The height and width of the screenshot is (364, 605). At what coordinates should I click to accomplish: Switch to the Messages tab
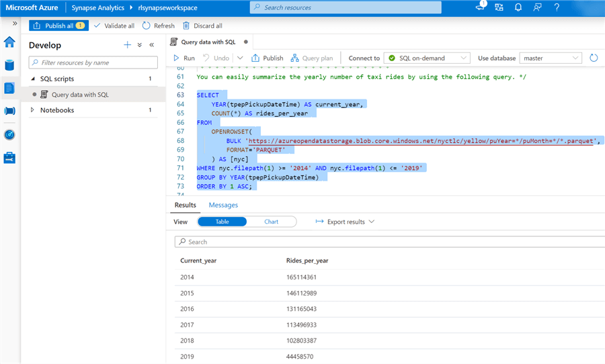(223, 205)
